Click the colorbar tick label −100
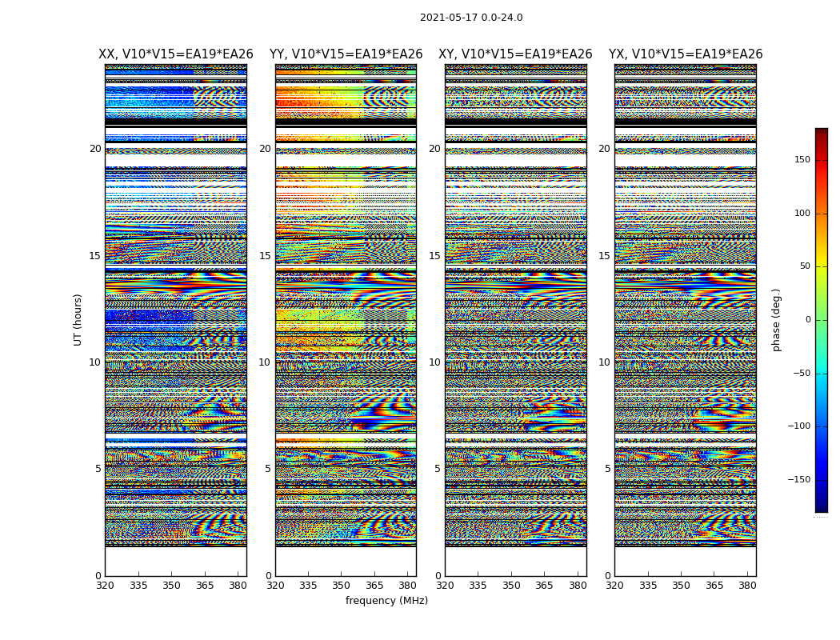840x640 pixels. [798, 426]
